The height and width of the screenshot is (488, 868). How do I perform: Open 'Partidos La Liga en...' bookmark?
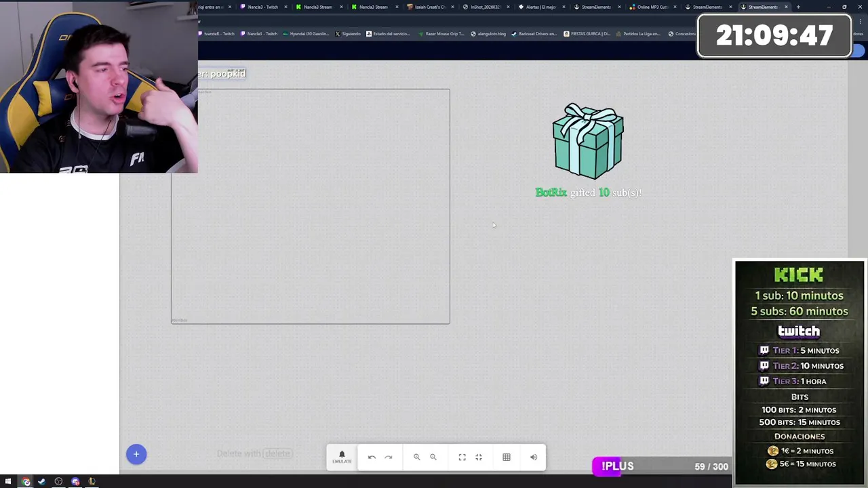point(638,34)
